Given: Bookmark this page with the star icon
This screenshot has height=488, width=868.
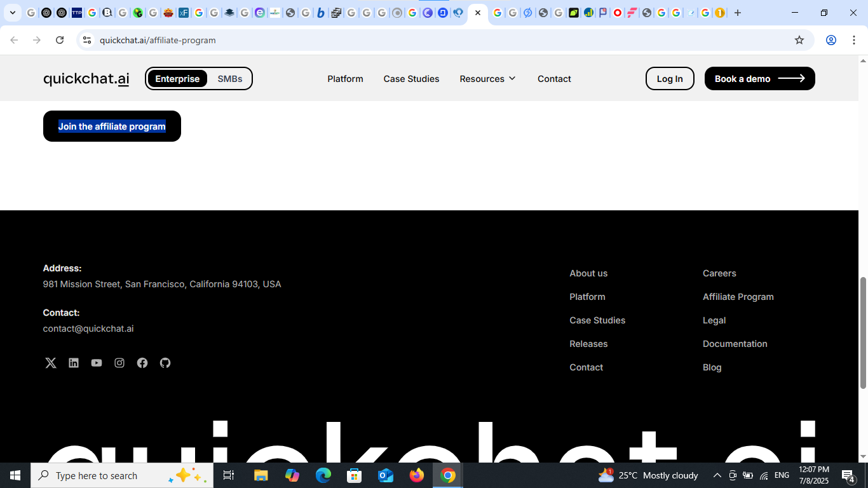Looking at the screenshot, I should [x=799, y=40].
